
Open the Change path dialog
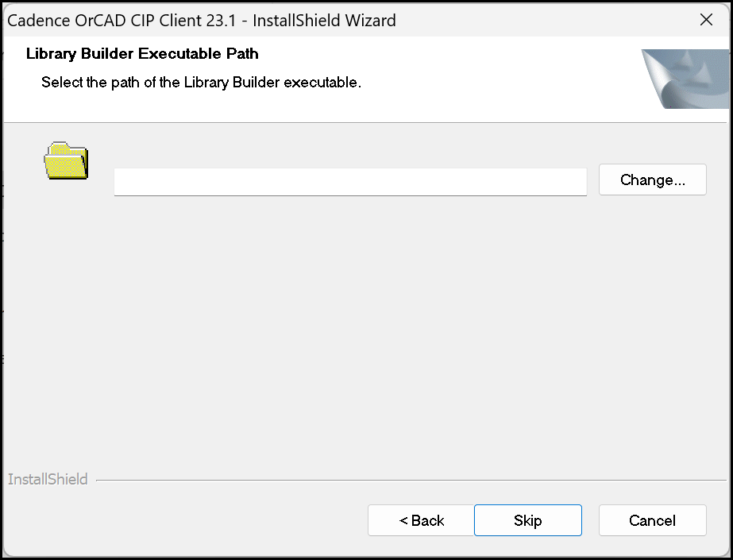pyautogui.click(x=652, y=180)
